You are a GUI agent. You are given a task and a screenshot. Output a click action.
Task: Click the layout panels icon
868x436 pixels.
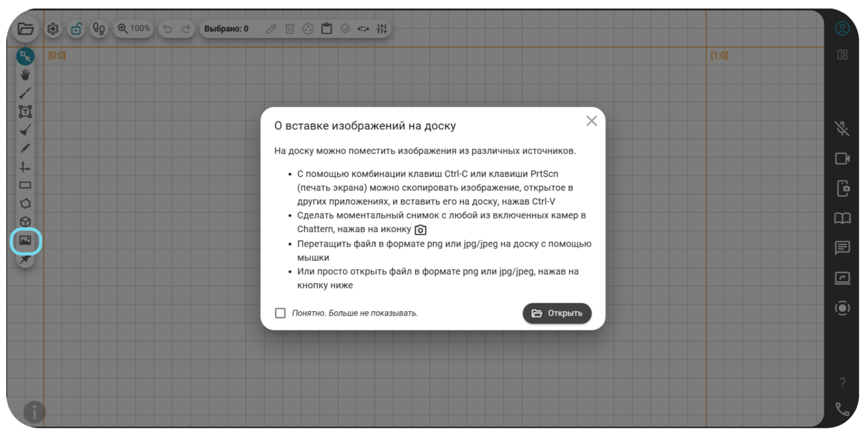click(x=842, y=55)
